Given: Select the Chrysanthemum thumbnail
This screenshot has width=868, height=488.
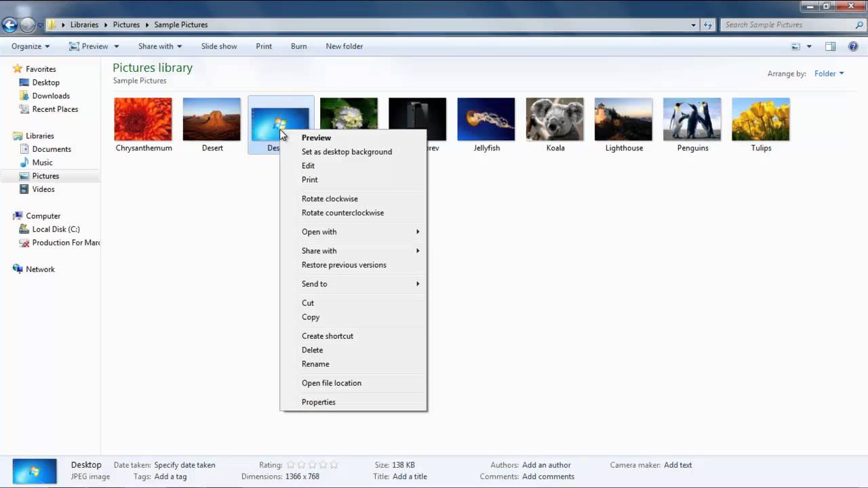Looking at the screenshot, I should [143, 119].
